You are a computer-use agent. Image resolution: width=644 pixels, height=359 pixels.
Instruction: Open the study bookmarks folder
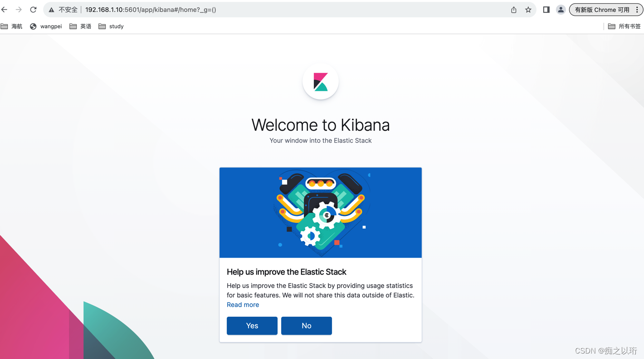(111, 26)
